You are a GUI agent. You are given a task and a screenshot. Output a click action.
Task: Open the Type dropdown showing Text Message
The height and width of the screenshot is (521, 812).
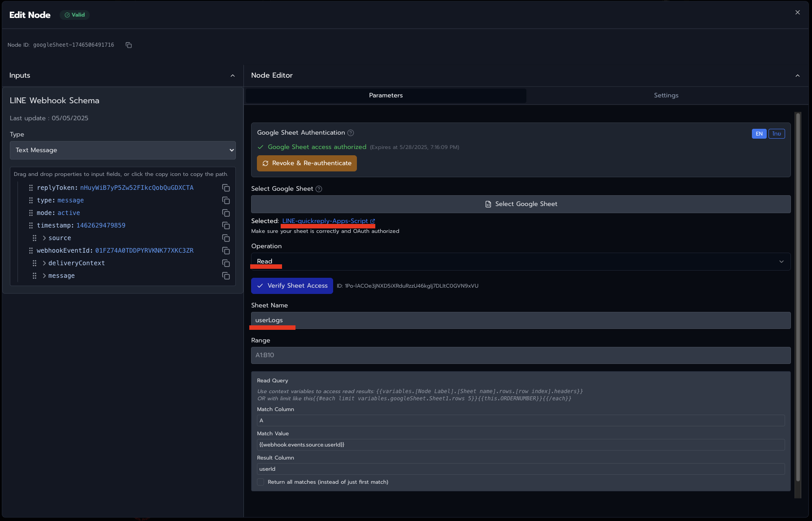[x=123, y=150]
